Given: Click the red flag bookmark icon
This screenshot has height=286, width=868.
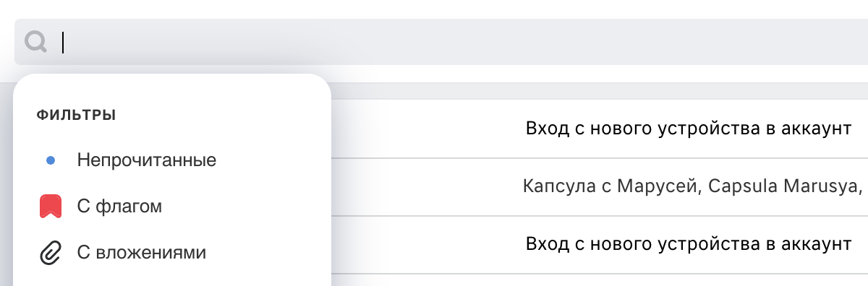Looking at the screenshot, I should 51,207.
